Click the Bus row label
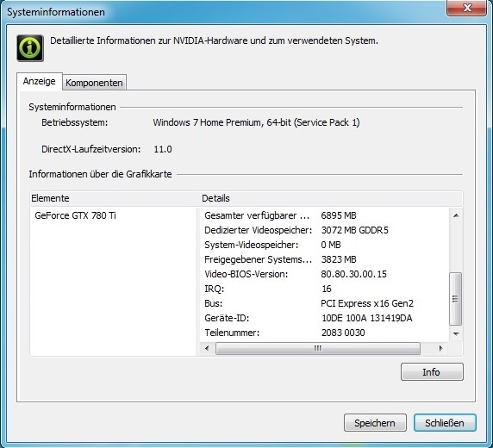The image size is (493, 448). click(214, 303)
